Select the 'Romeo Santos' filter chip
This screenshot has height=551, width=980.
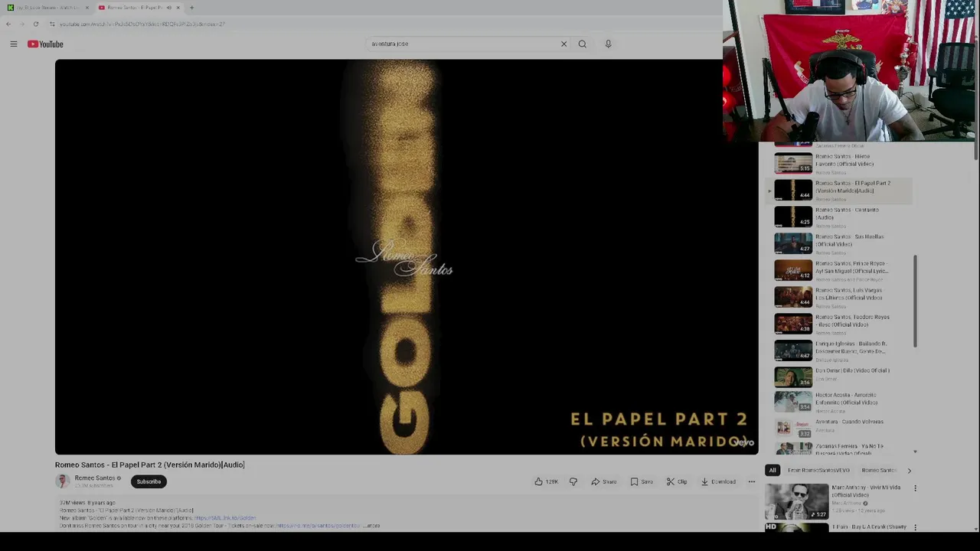pos(878,471)
